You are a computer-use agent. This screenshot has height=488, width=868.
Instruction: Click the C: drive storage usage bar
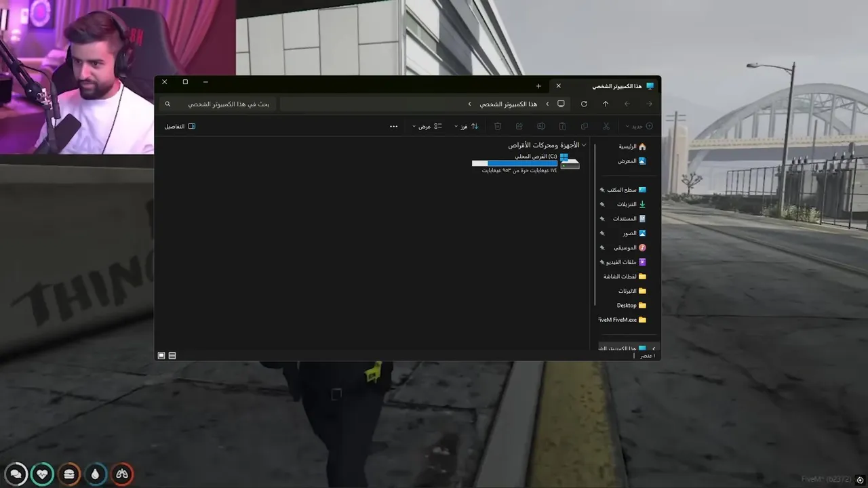[x=514, y=163]
